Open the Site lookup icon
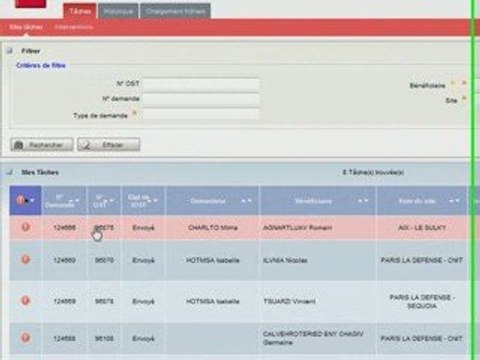This screenshot has height=360, width=480. [x=463, y=98]
